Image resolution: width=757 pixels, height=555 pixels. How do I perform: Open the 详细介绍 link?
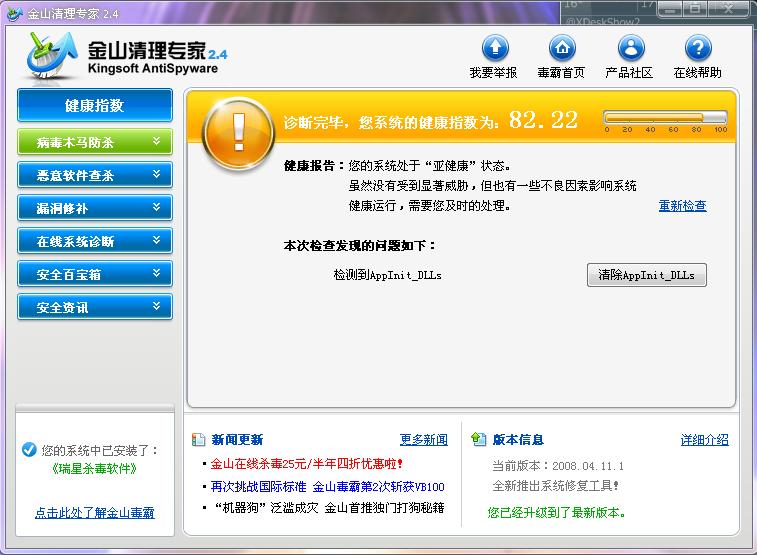coord(704,440)
